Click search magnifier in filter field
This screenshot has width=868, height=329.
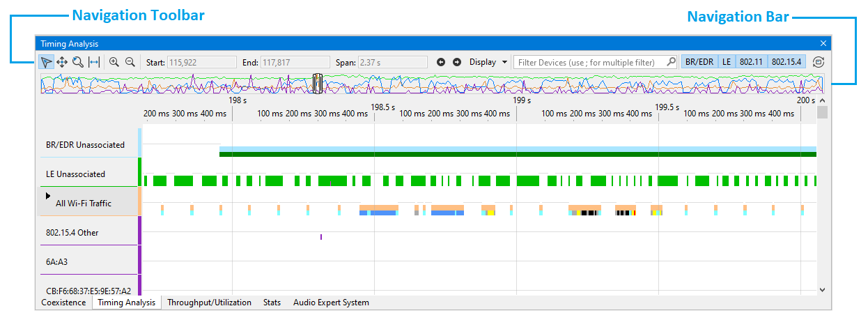coord(671,62)
